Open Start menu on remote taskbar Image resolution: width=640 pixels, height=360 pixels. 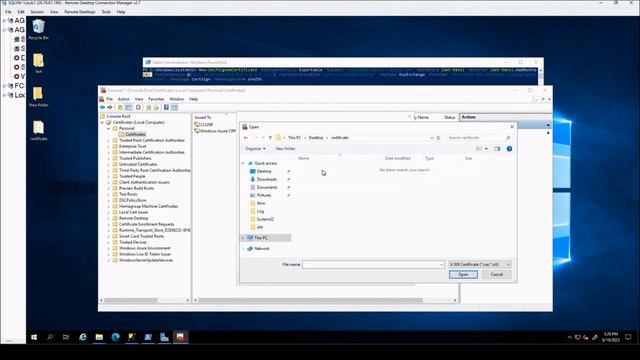[34, 337]
